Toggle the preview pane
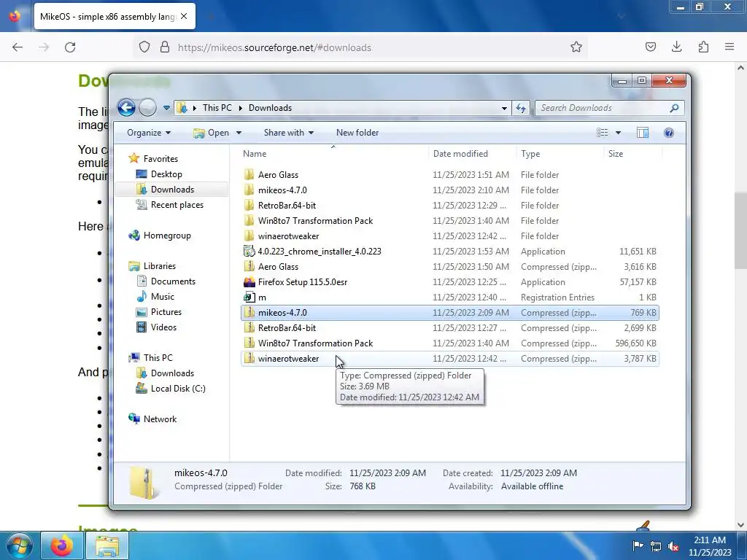Viewport: 747px width, 560px height. click(643, 133)
